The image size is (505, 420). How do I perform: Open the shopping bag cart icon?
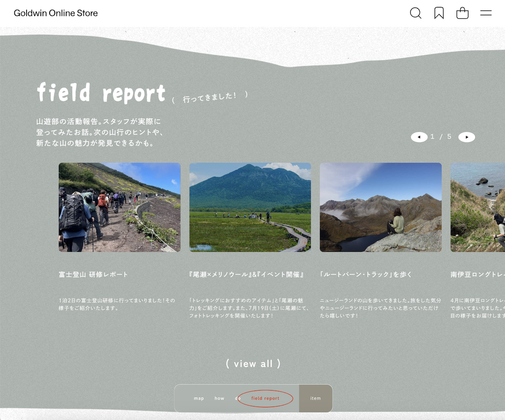pos(462,13)
